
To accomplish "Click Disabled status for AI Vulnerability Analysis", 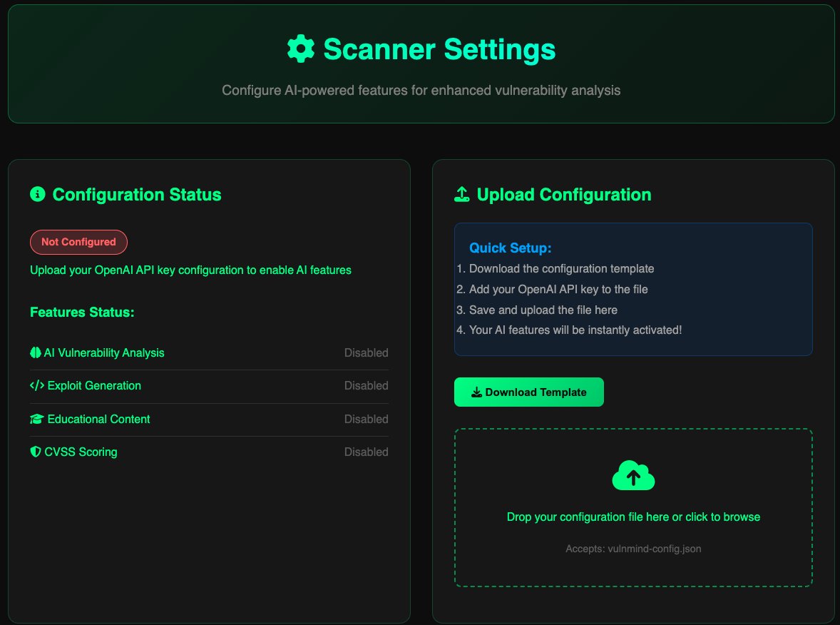I will pos(366,352).
